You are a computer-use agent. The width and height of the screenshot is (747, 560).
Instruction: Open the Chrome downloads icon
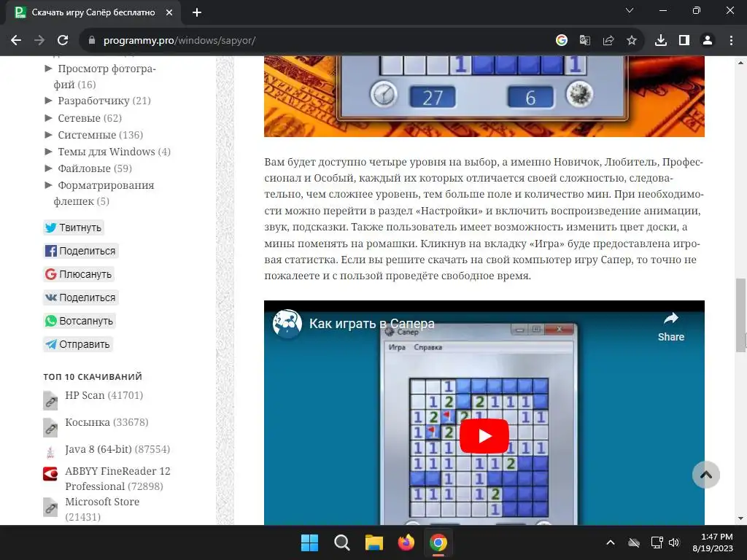661,41
